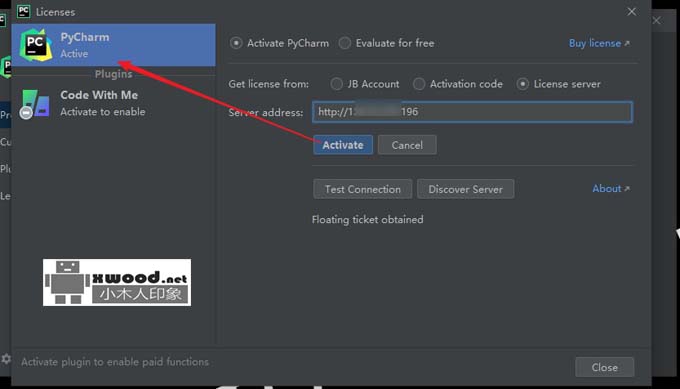Close the background window behind Licenses dialog
680x389 pixels.
click(657, 20)
